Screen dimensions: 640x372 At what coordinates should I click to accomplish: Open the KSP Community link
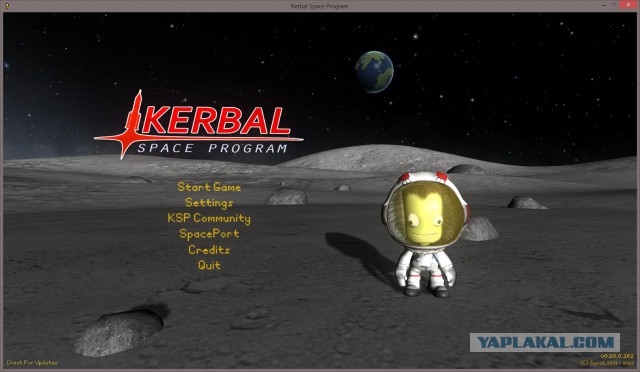coord(209,218)
